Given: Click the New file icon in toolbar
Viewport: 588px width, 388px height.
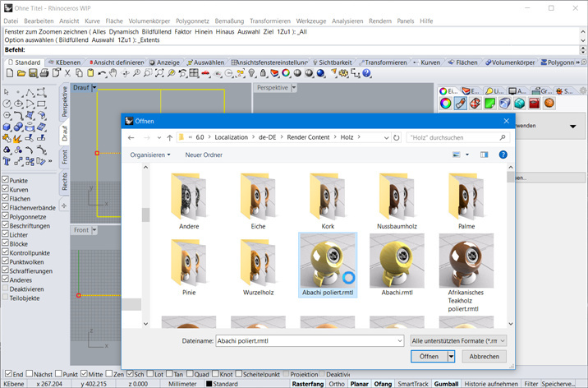Looking at the screenshot, I should 10,73.
